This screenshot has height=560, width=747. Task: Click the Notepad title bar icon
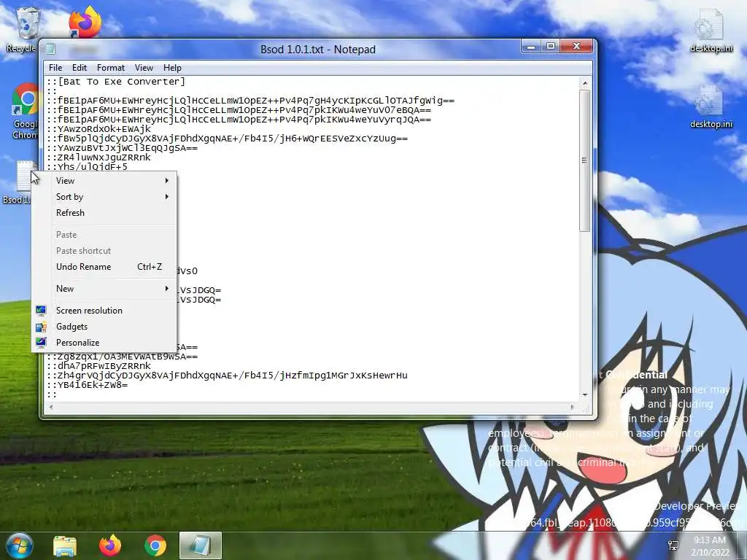(50, 49)
